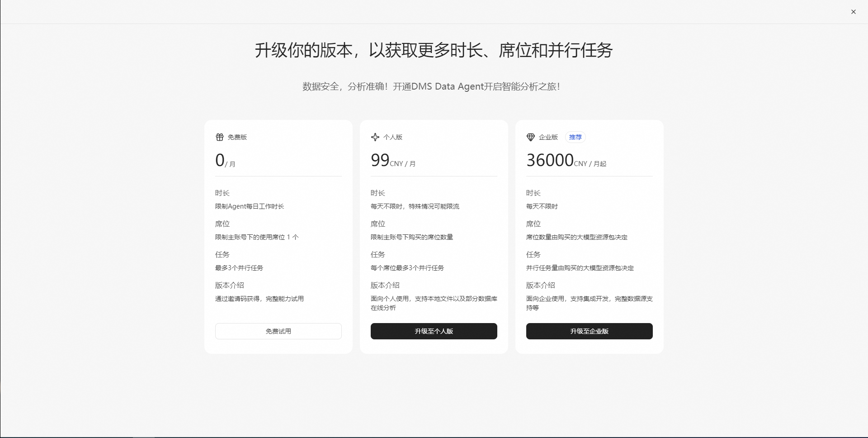Click the 时长 label in 免费版 card
Screen dimensions: 868x438
(222, 193)
